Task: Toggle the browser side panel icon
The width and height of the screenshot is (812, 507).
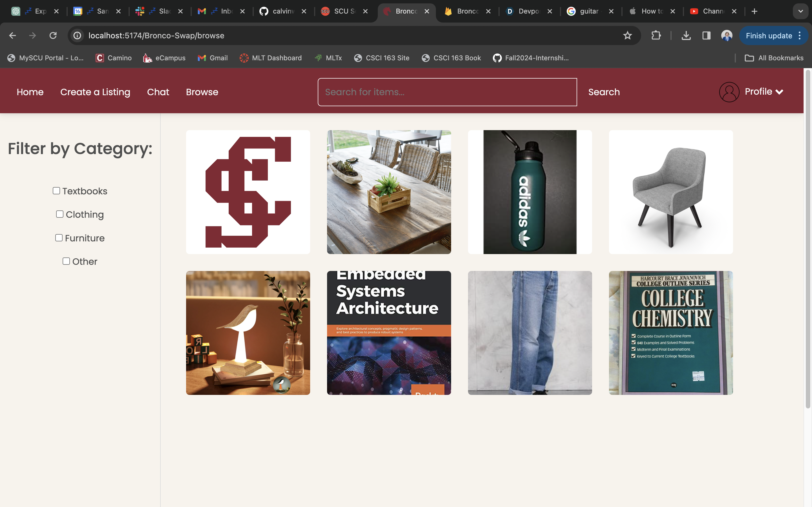Action: click(x=706, y=35)
